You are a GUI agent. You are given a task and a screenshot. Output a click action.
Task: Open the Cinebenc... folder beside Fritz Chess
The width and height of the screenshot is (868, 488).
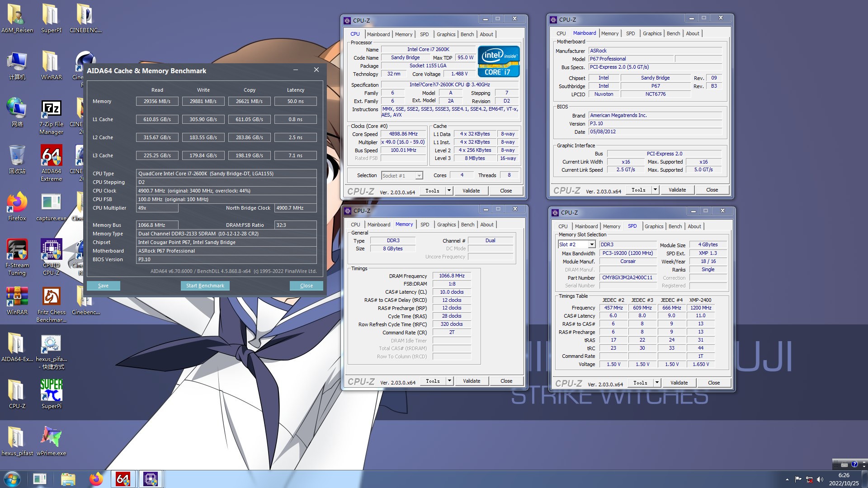tap(85, 300)
